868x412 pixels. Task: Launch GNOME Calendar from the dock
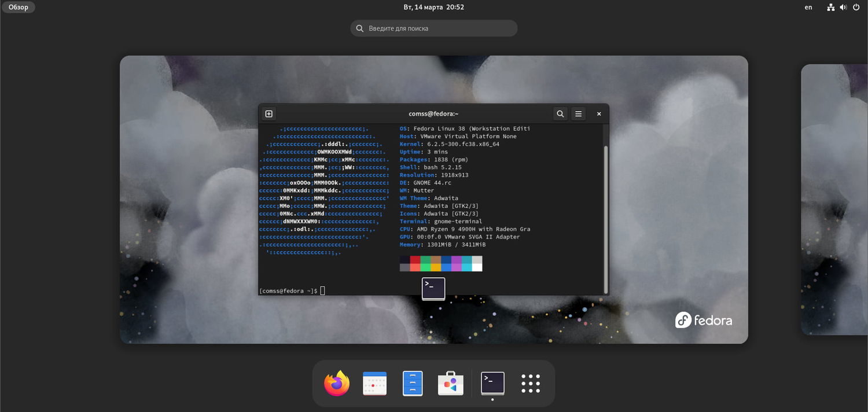pyautogui.click(x=374, y=383)
